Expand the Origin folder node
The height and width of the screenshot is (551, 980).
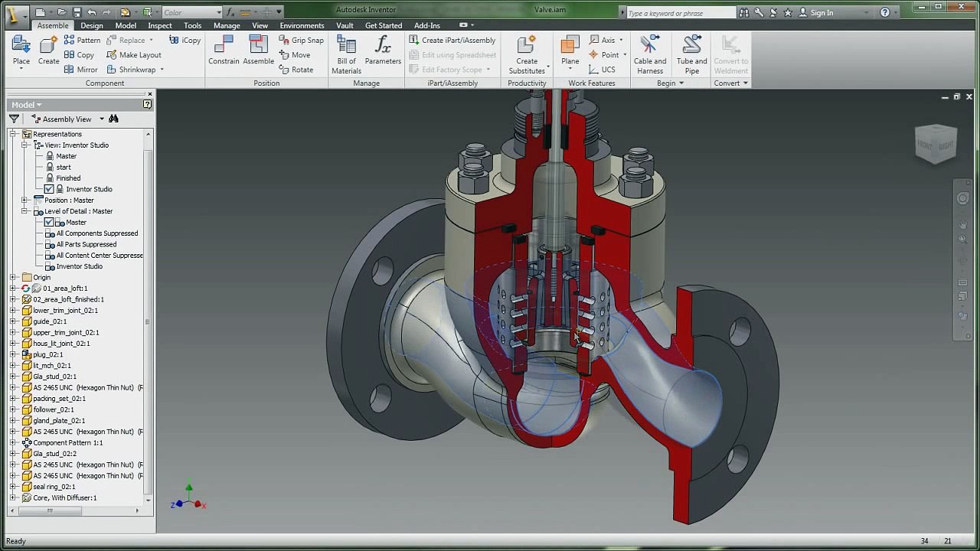tap(13, 277)
